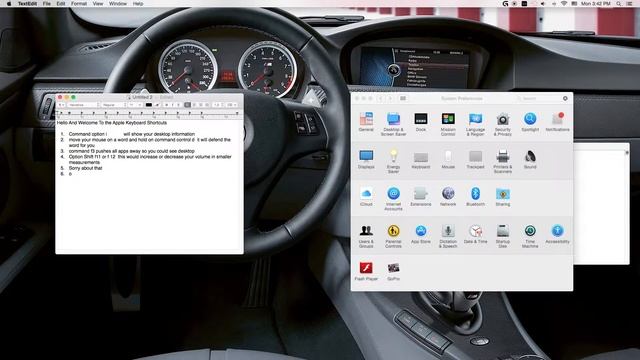Open the Edit menu
Screen dimensions: 640x360
[61, 4]
